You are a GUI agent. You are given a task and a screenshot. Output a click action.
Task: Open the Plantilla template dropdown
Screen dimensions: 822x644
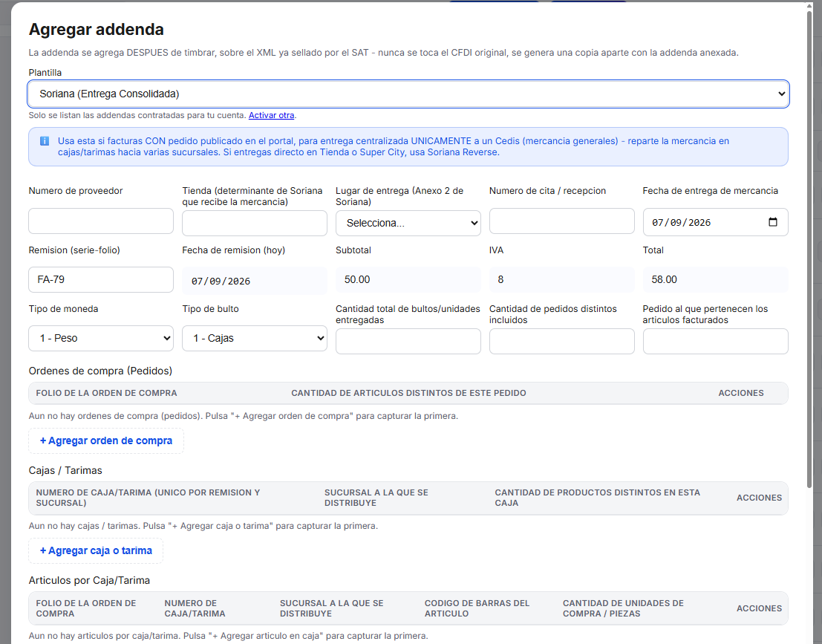tap(408, 94)
